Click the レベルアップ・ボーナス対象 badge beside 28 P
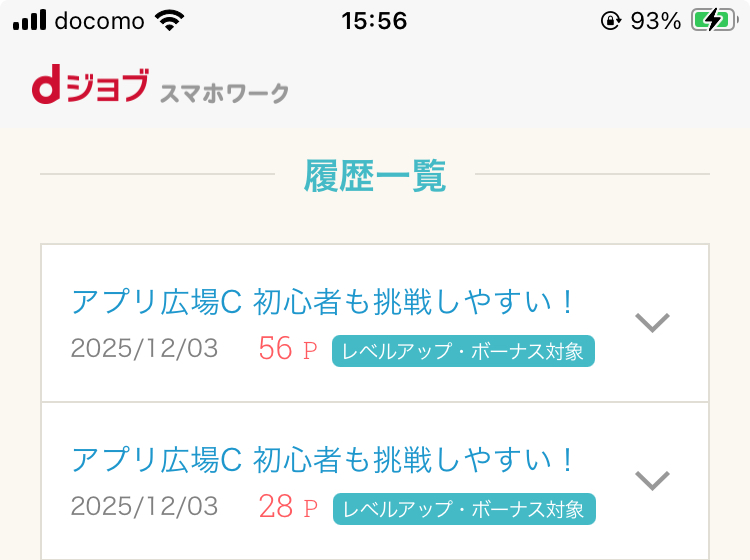 coord(463,508)
